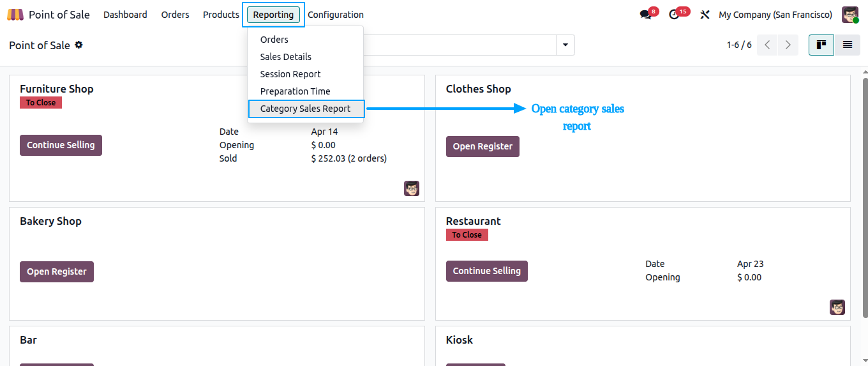Click the user avatar on Furniture Shop card

click(412, 188)
